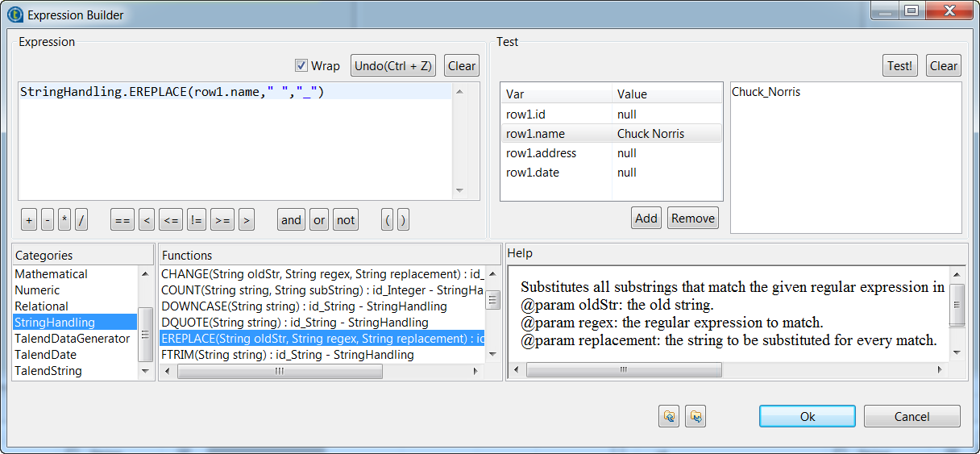
Task: Cancel the Expression Builder dialog
Action: pyautogui.click(x=912, y=416)
